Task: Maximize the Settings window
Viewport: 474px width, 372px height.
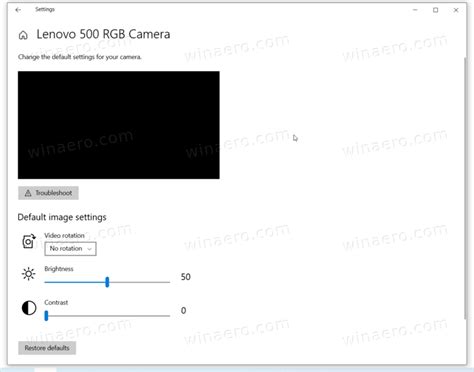Action: coord(435,10)
